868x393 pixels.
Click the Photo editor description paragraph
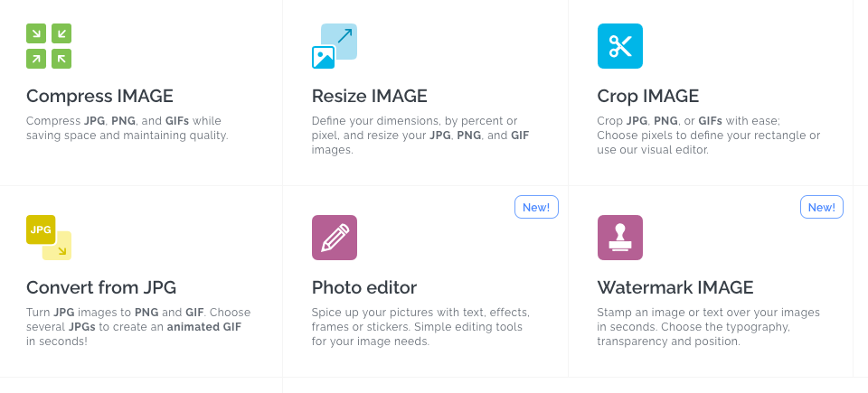420,327
